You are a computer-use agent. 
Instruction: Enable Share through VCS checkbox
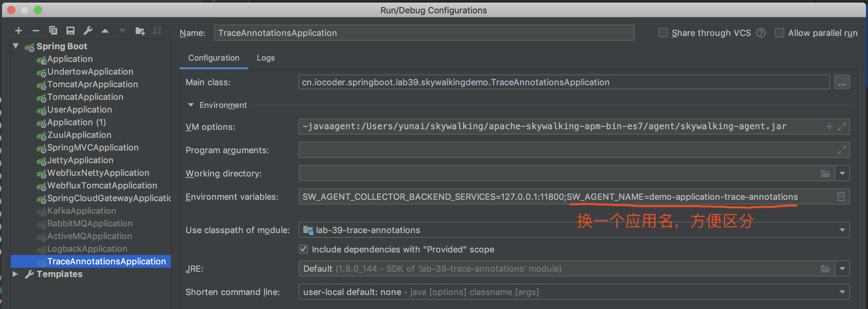(x=663, y=33)
